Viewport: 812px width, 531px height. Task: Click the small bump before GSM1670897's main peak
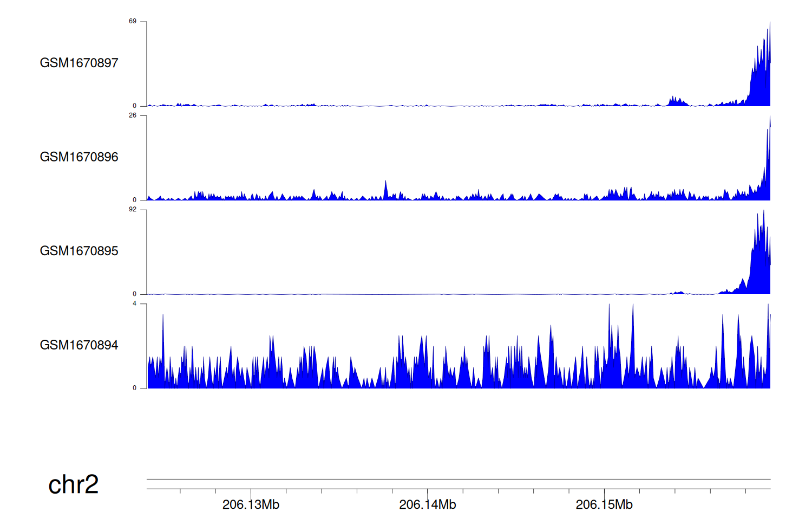pos(676,101)
